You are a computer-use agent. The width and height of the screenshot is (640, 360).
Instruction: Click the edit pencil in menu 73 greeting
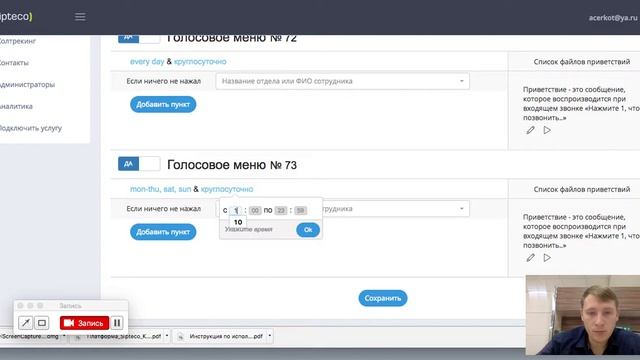click(x=530, y=258)
